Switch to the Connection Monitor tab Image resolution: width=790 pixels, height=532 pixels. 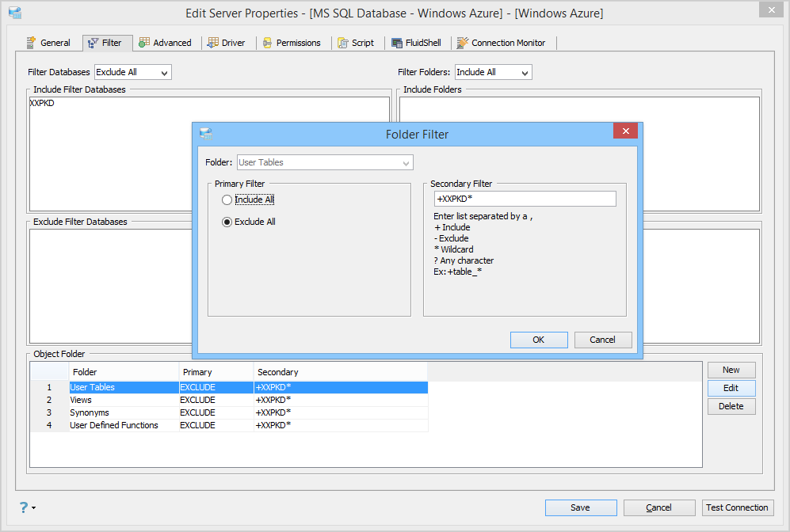point(502,43)
